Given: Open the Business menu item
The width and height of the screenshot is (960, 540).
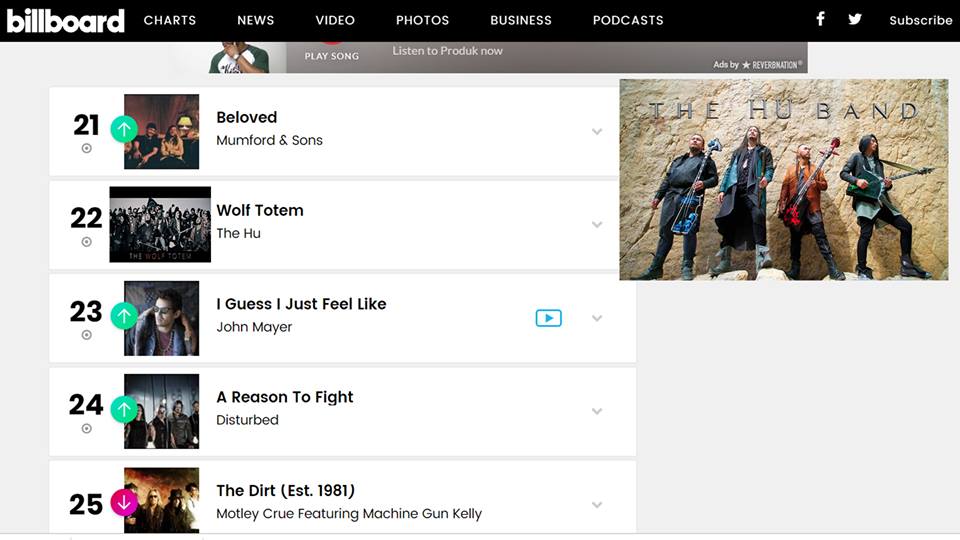Looking at the screenshot, I should pos(520,20).
